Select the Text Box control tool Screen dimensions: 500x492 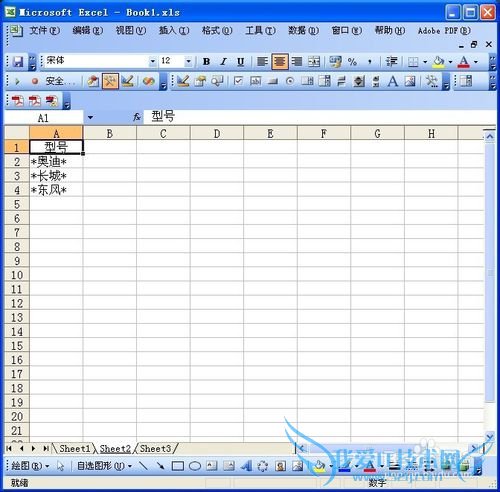255,81
